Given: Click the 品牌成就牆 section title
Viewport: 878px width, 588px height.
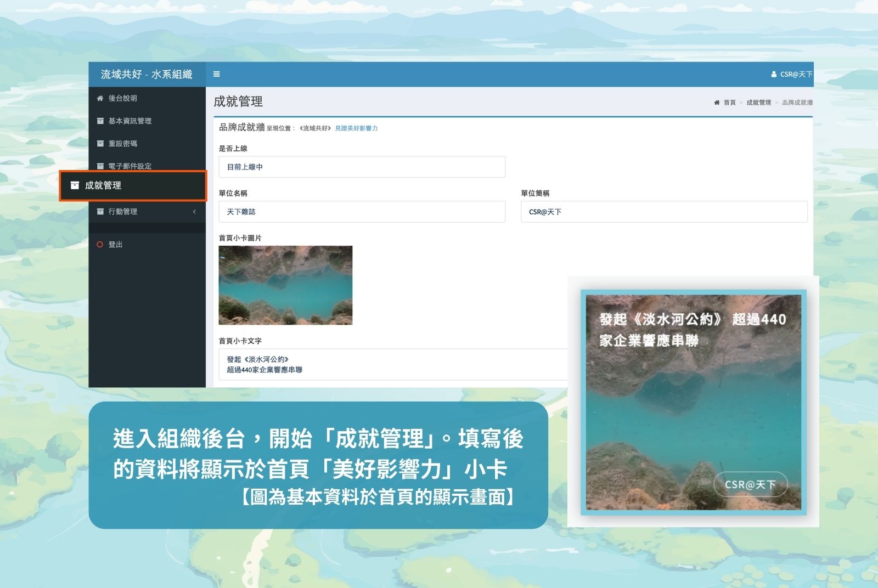Looking at the screenshot, I should pos(242,127).
